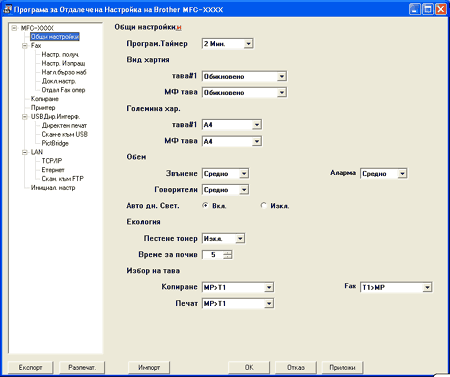The image size is (450, 377).
Task: Collapse the USB Дир.Интерф. tree node
Action: point(25,117)
